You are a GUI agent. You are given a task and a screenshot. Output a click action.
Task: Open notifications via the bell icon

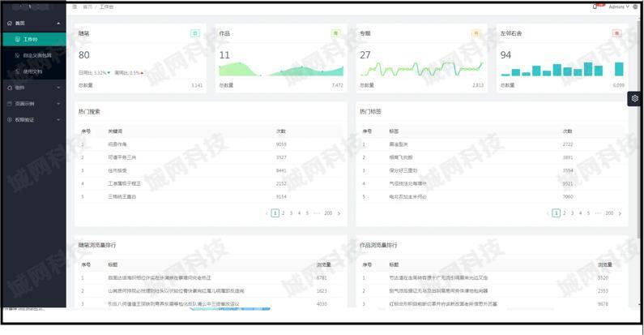coord(595,7)
